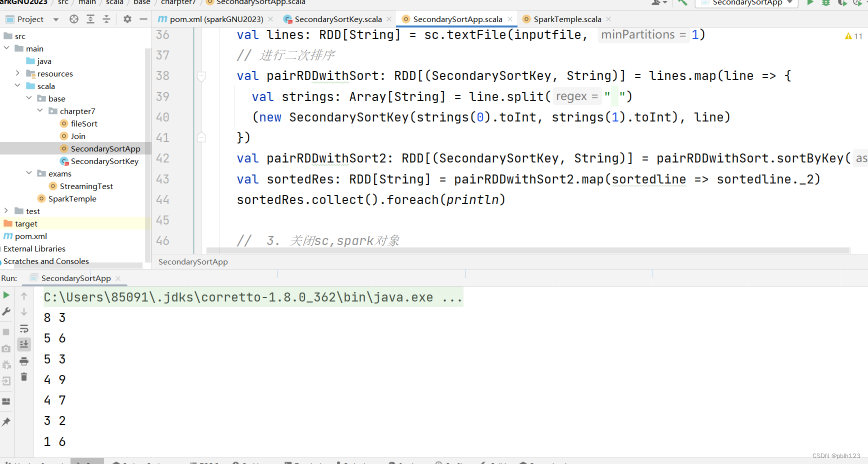This screenshot has width=868, height=464.
Task: Close the SparkTemple.scala tab
Action: pyautogui.click(x=608, y=19)
